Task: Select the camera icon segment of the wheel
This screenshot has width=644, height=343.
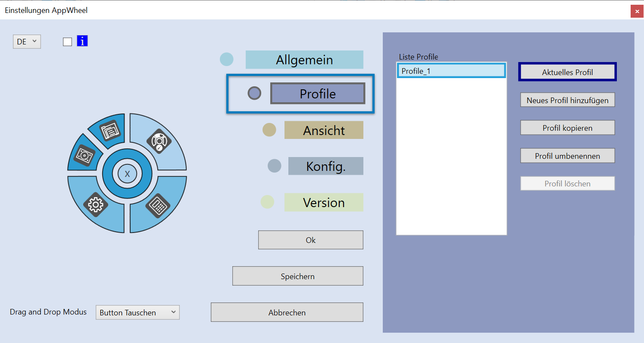Action: (85, 155)
